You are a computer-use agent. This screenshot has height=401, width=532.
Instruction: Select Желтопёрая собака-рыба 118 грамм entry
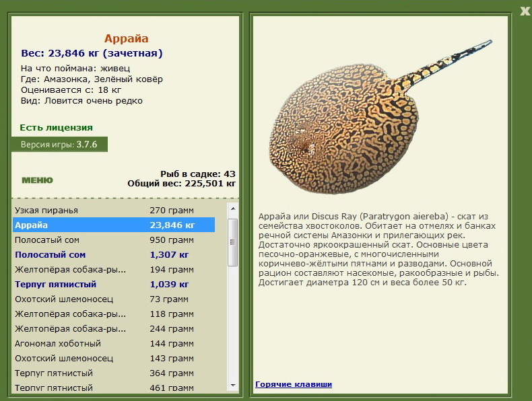tap(114, 314)
